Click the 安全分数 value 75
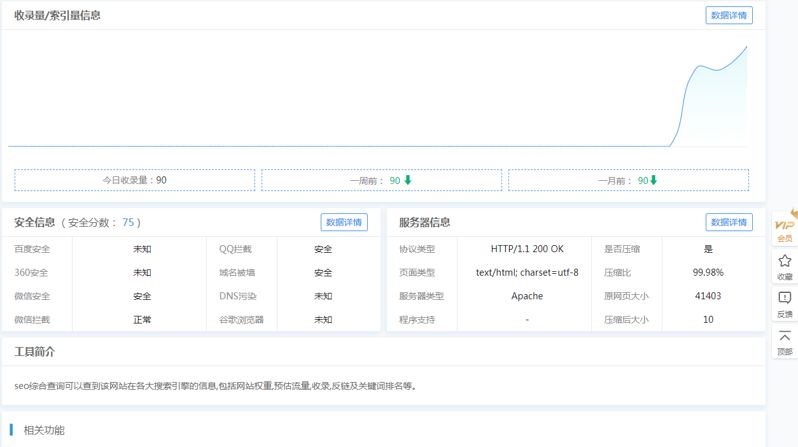 click(x=128, y=223)
